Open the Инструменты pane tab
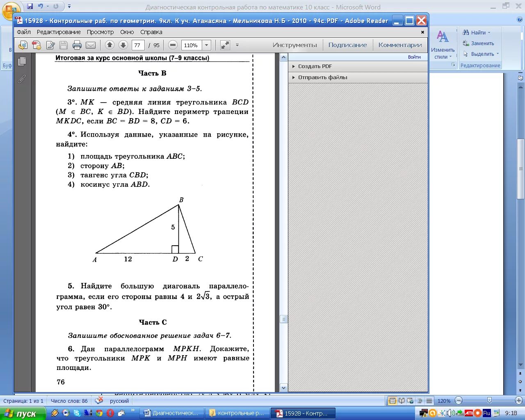This screenshot has width=525, height=420. [x=295, y=45]
